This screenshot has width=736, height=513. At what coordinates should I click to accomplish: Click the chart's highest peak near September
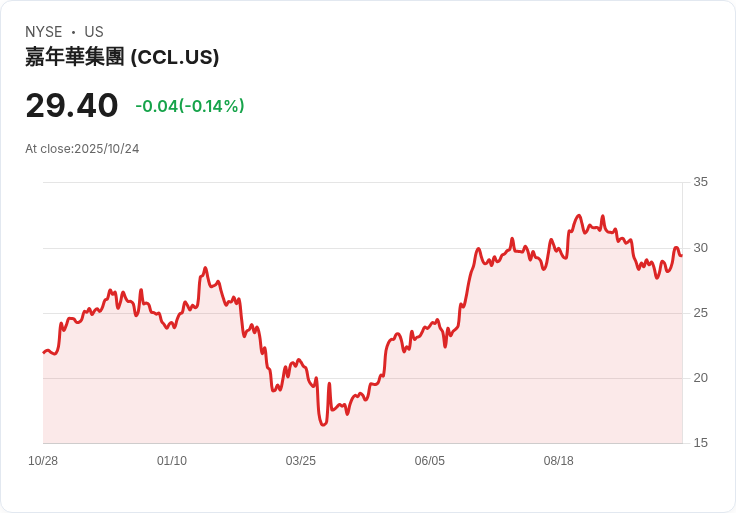579,215
